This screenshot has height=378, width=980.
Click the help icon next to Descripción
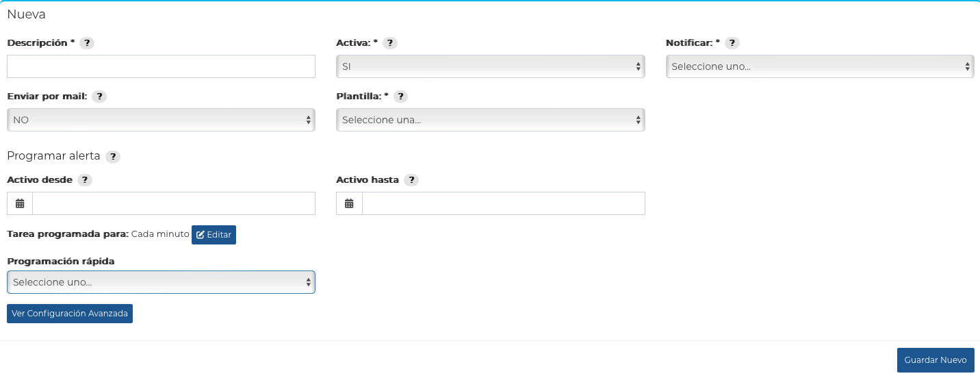pyautogui.click(x=87, y=43)
